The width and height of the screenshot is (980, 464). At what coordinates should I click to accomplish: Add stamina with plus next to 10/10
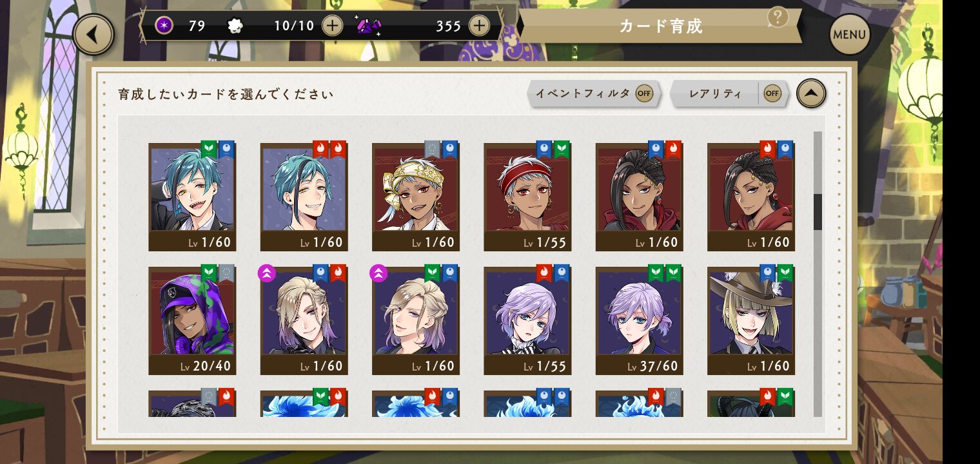click(332, 26)
